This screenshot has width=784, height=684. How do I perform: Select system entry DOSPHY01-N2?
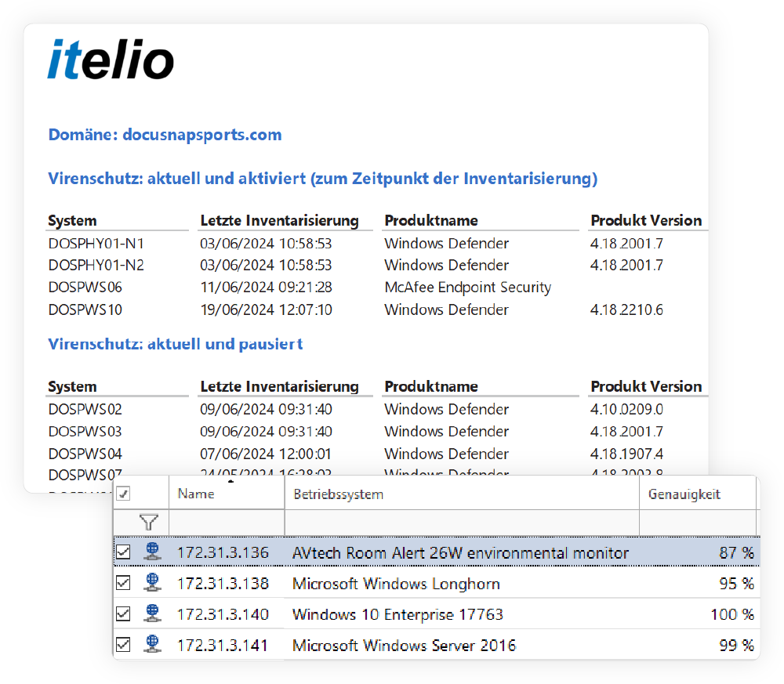click(x=96, y=265)
